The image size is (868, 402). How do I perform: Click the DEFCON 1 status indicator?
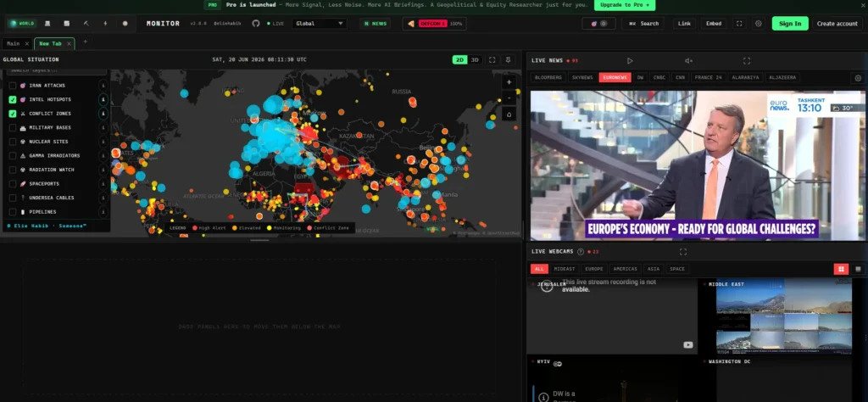point(435,24)
